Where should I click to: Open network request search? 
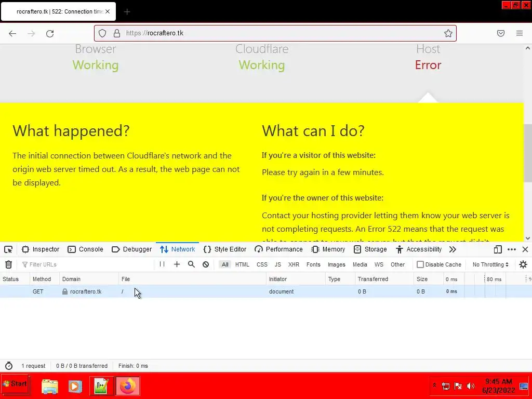(191, 264)
